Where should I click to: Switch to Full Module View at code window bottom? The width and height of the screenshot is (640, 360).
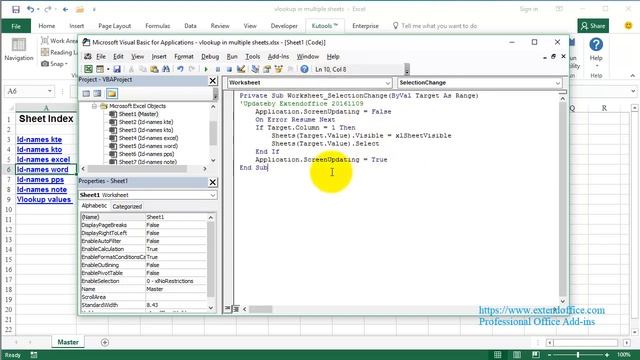click(236, 309)
